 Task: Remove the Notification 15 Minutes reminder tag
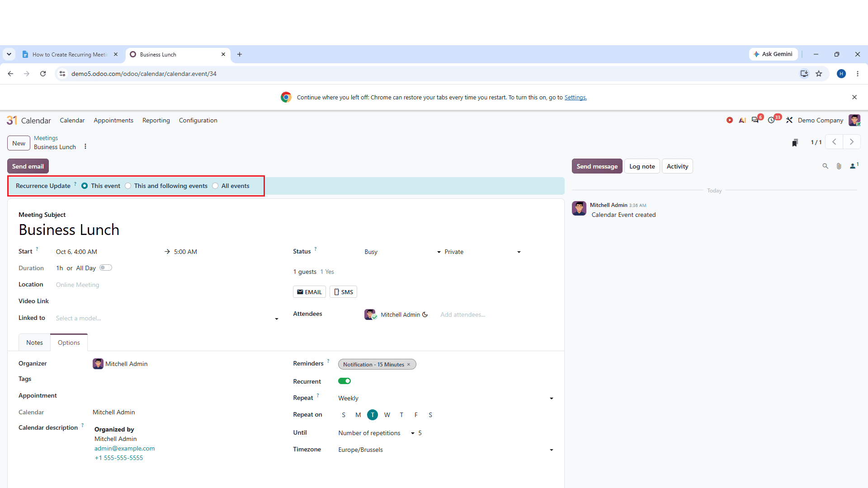(409, 365)
